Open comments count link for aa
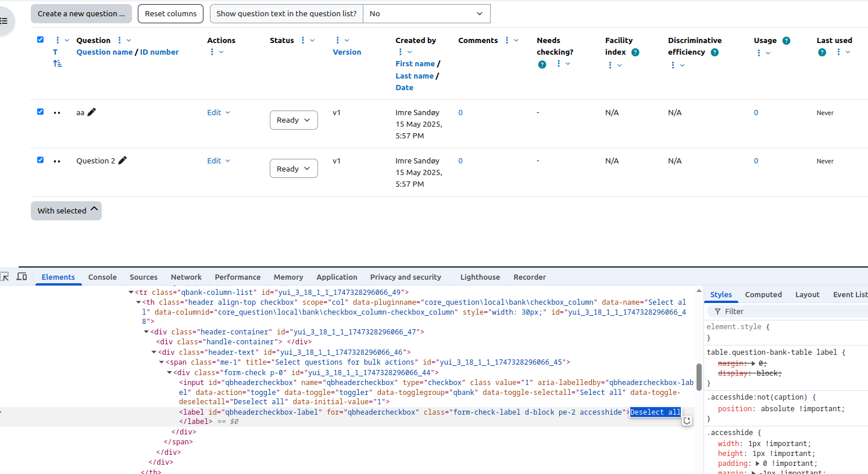This screenshot has width=868, height=474. coord(460,113)
